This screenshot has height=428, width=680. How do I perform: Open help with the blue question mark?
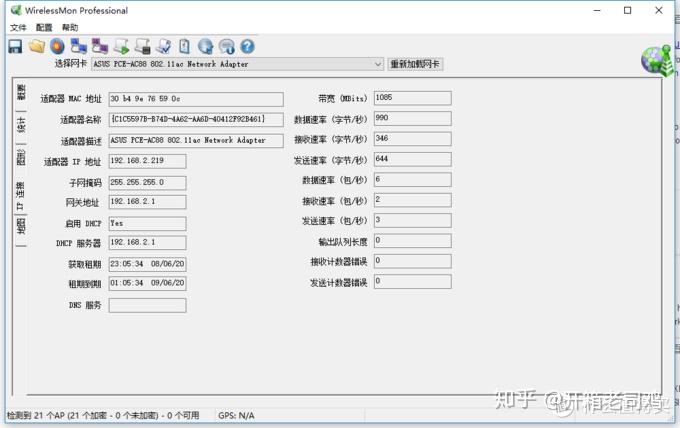coord(247,46)
